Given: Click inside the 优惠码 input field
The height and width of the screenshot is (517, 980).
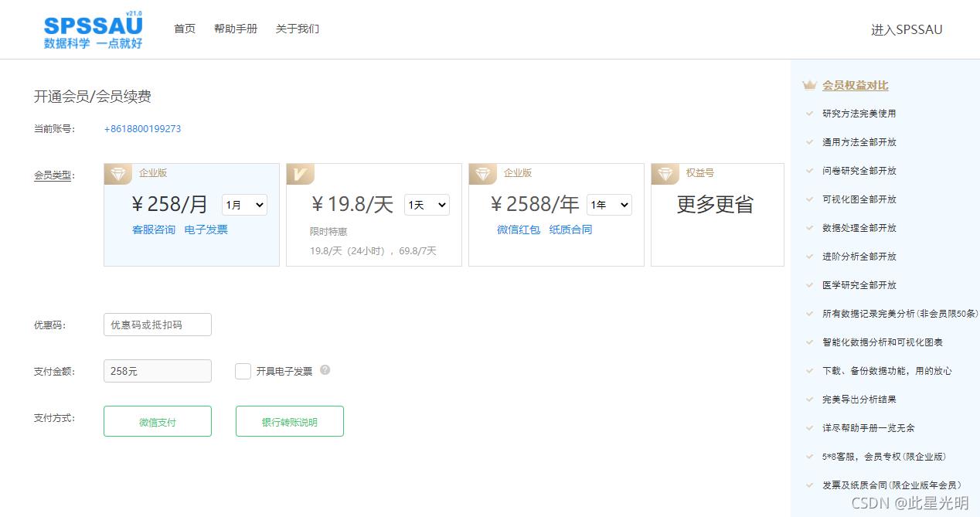Looking at the screenshot, I should click(157, 325).
